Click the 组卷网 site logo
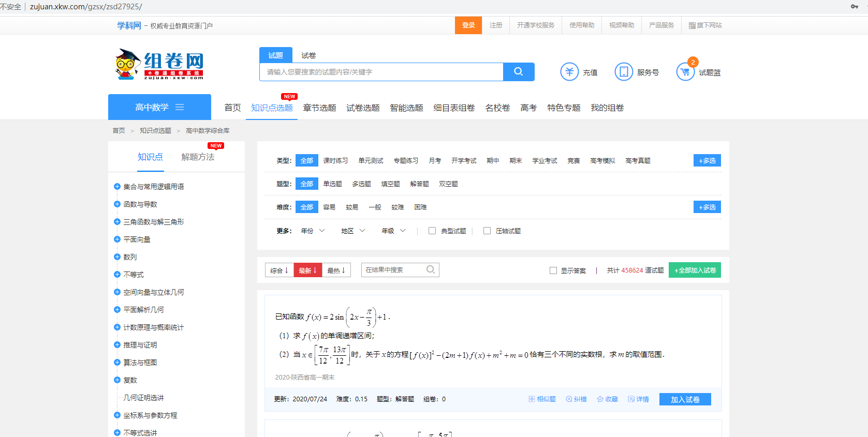The image size is (868, 437). click(x=159, y=65)
